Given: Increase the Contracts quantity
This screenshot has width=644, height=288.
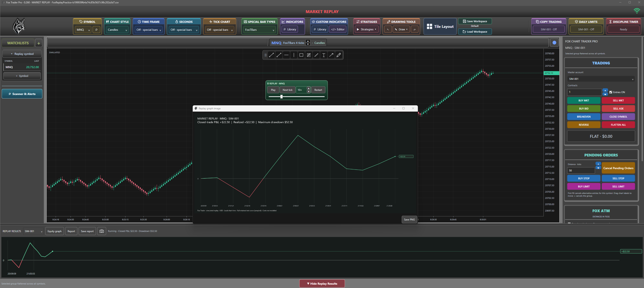Looking at the screenshot, I should coord(605,90).
